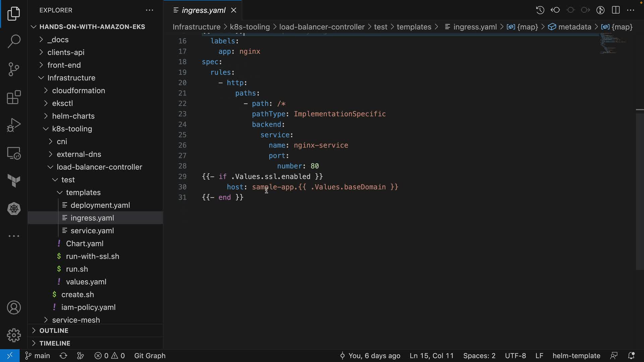644x362 pixels.
Task: Open deployment.yaml in the file tree
Action: click(100, 205)
